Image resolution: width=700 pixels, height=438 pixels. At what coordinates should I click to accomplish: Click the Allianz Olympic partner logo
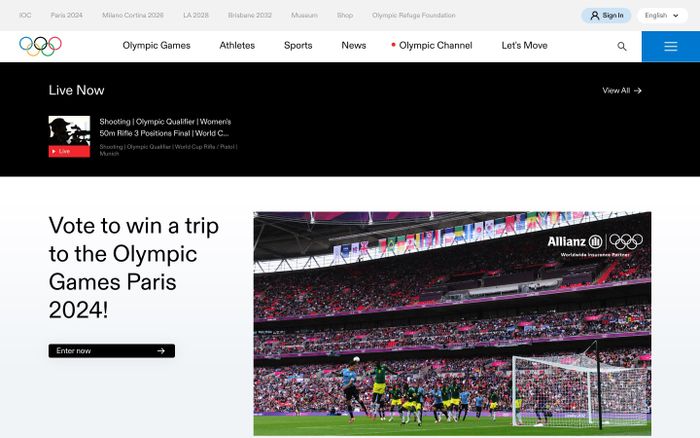point(595,245)
